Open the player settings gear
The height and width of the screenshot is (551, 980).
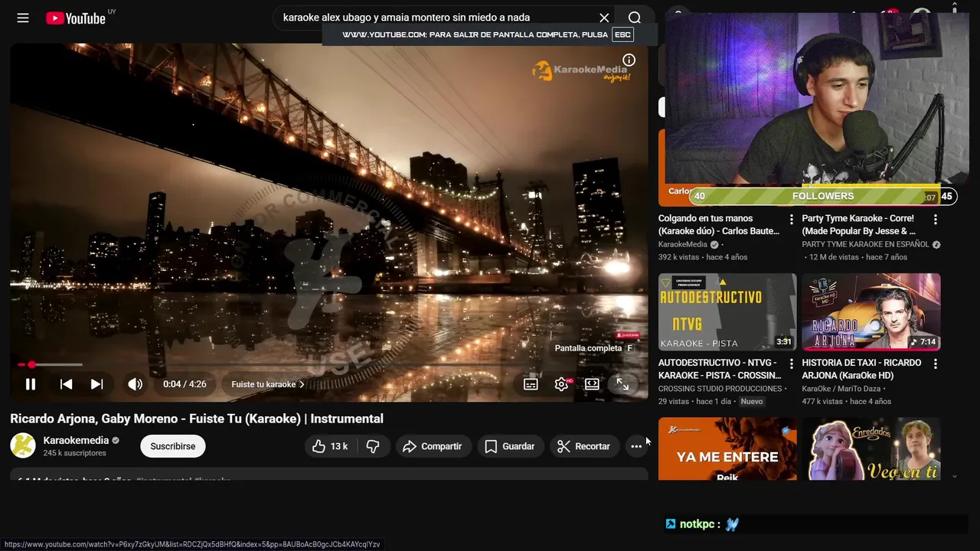[561, 384]
